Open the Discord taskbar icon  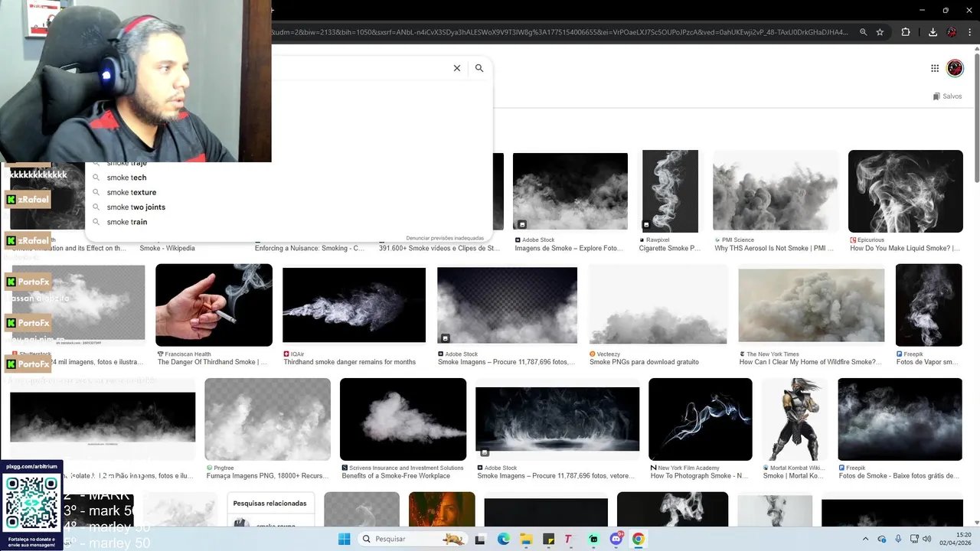click(x=616, y=539)
